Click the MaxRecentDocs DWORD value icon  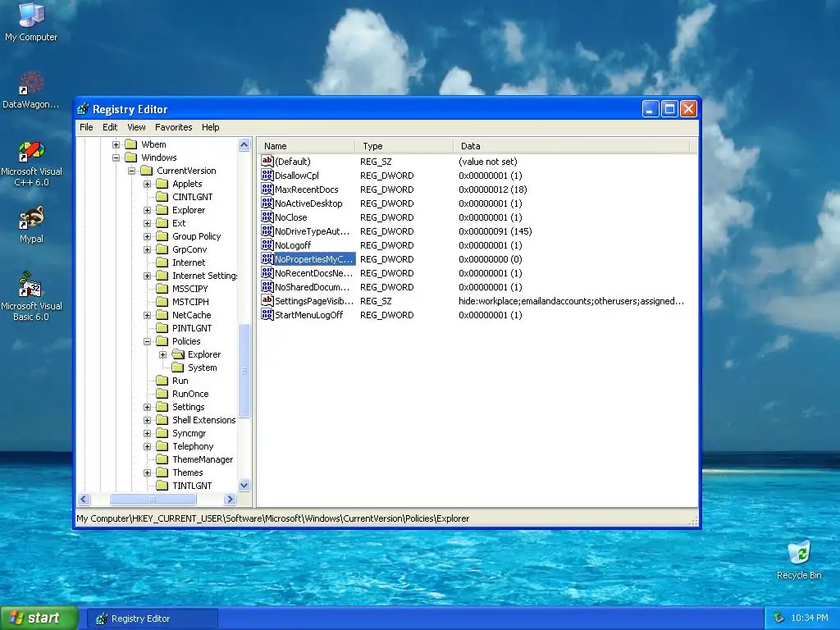pos(267,189)
